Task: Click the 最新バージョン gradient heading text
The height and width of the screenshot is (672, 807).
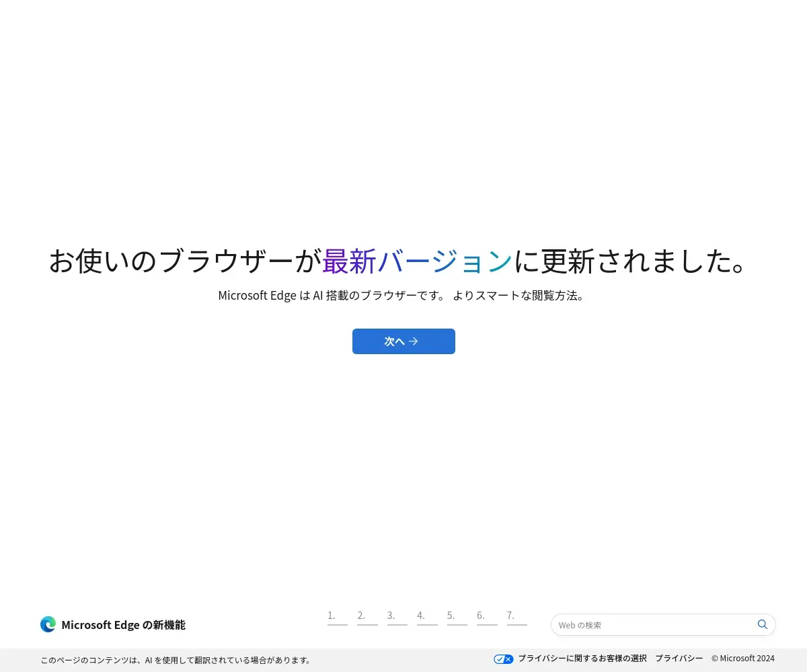Action: tap(417, 261)
